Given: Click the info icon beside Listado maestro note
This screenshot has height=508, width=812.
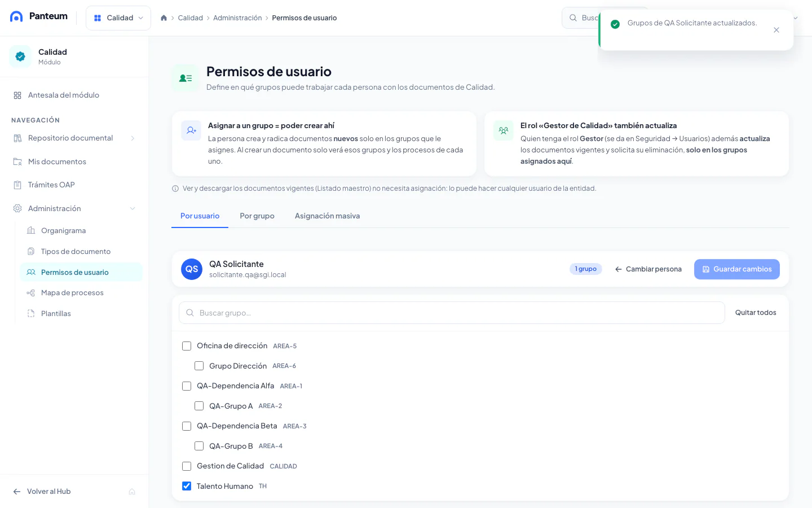Looking at the screenshot, I should point(175,189).
